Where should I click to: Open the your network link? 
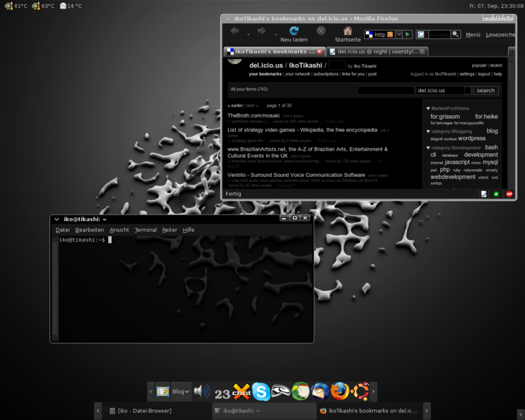pos(298,74)
